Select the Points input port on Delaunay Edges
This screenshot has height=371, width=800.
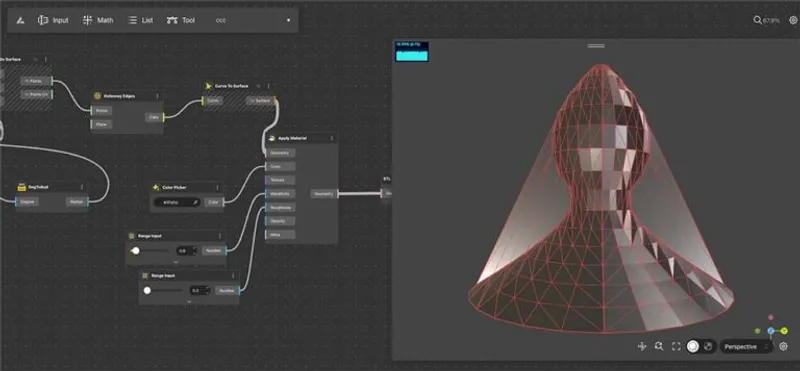pos(102,111)
